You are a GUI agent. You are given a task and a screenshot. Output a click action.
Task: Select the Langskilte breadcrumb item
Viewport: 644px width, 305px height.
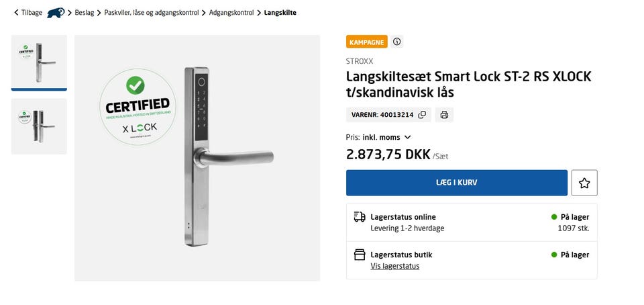tap(280, 12)
